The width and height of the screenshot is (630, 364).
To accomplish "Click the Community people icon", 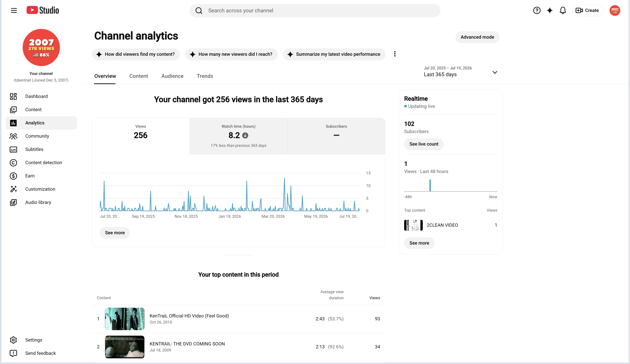I will (x=13, y=136).
